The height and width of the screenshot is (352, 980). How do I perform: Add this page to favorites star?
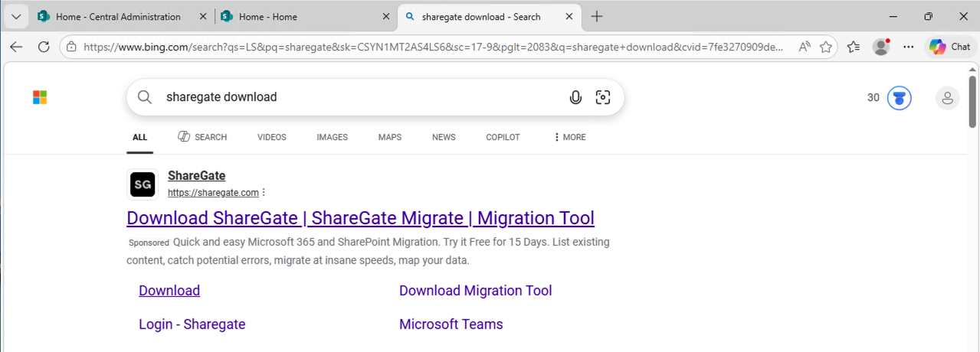point(826,47)
